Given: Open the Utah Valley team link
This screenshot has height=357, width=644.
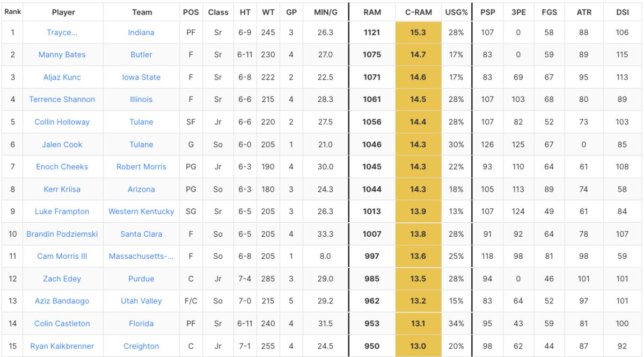Looking at the screenshot, I should click(141, 301).
